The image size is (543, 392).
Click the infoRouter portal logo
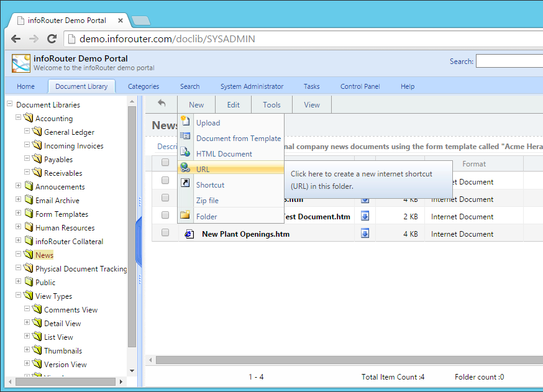click(x=21, y=63)
